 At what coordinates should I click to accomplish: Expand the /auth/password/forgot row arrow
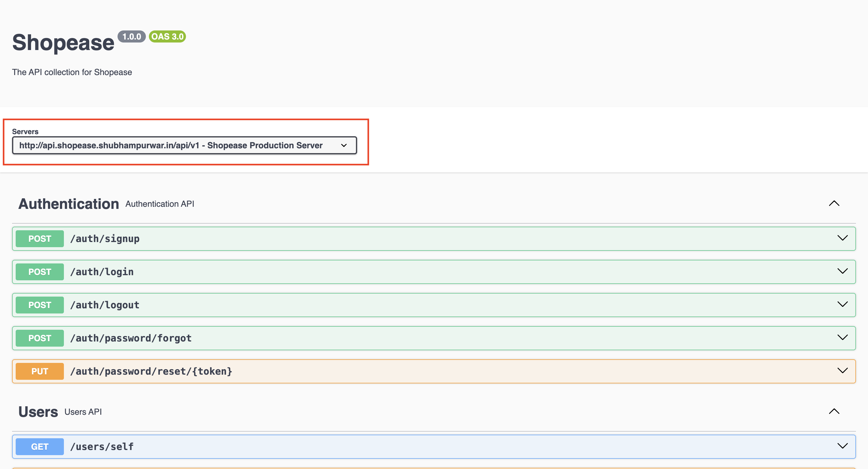coord(842,338)
